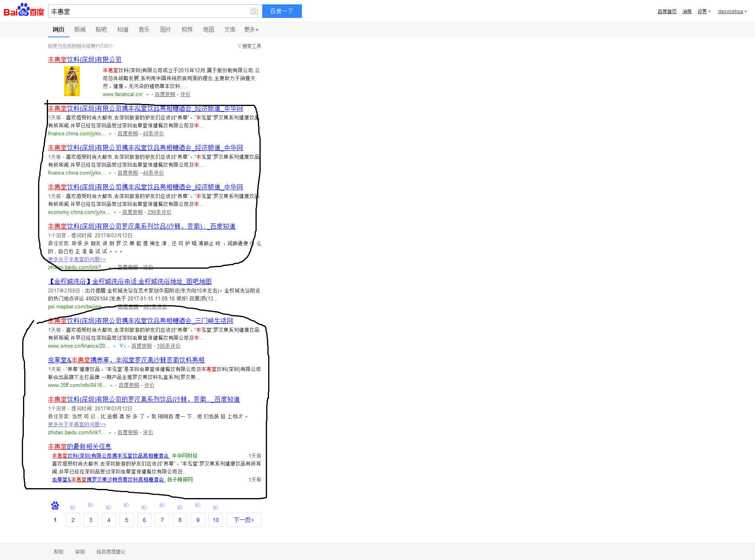Switch to the 地图 tab
755x560 pixels.
click(208, 29)
